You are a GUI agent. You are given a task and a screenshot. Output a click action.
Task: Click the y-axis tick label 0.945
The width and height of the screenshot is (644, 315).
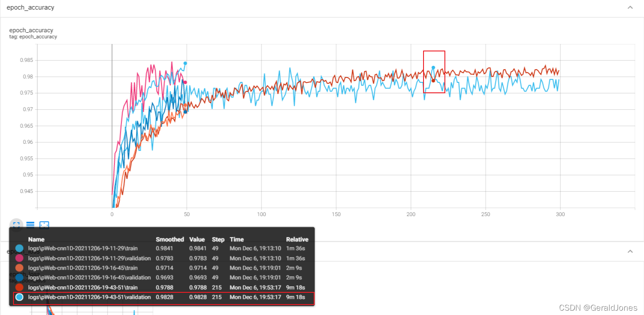point(27,191)
